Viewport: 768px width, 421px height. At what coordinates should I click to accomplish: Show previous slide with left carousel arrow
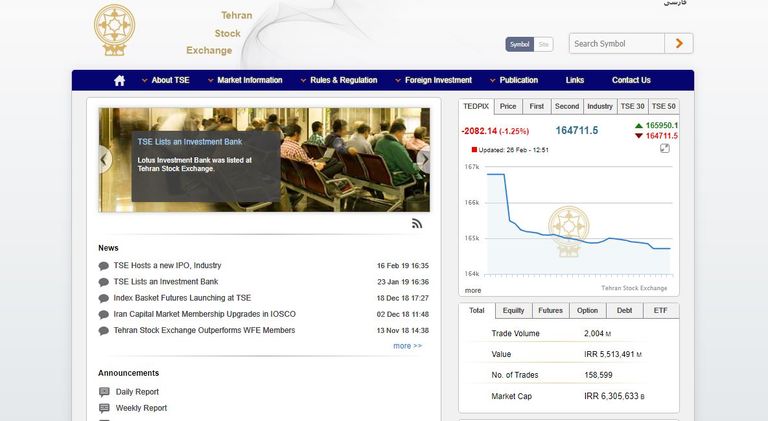tap(104, 160)
